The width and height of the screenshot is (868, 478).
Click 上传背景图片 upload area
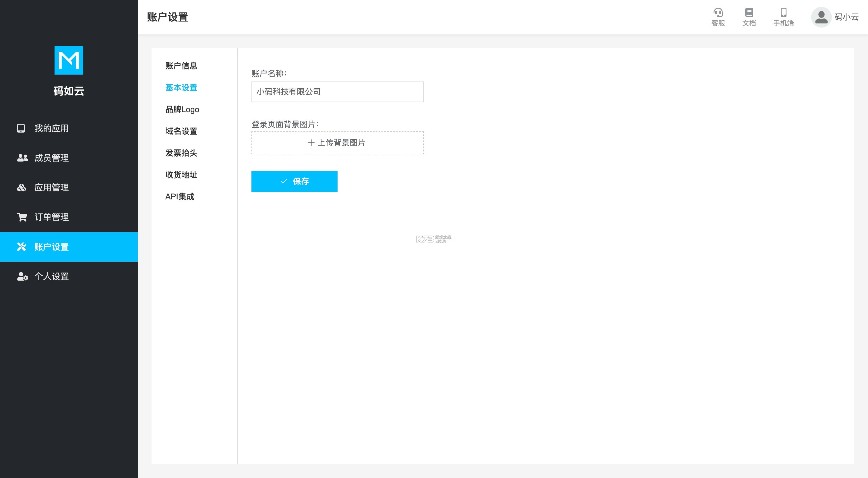(x=337, y=143)
